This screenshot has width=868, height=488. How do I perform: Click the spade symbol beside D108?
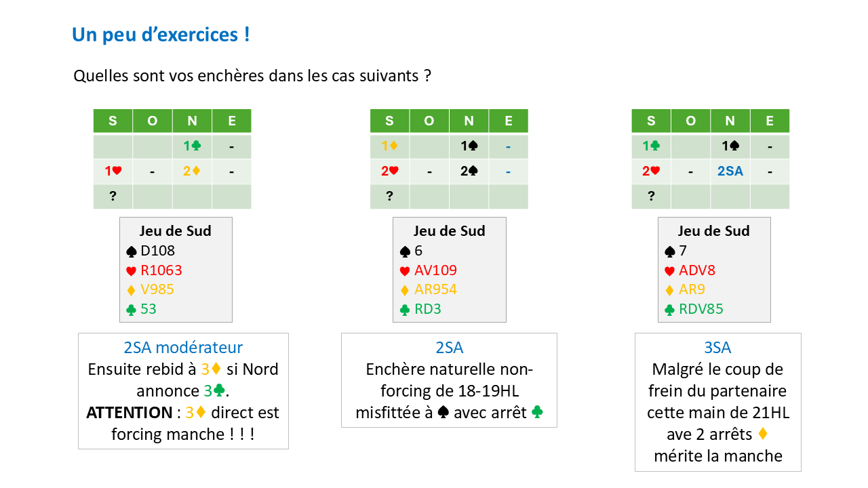132,251
